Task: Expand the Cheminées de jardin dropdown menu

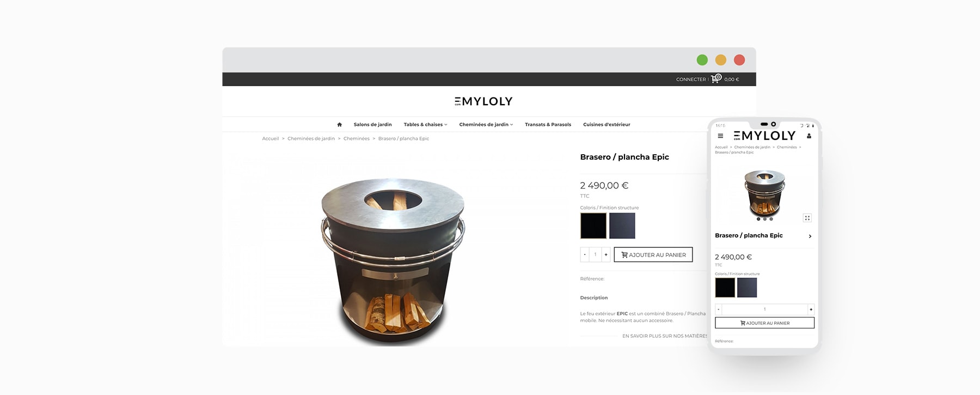Action: 486,125
